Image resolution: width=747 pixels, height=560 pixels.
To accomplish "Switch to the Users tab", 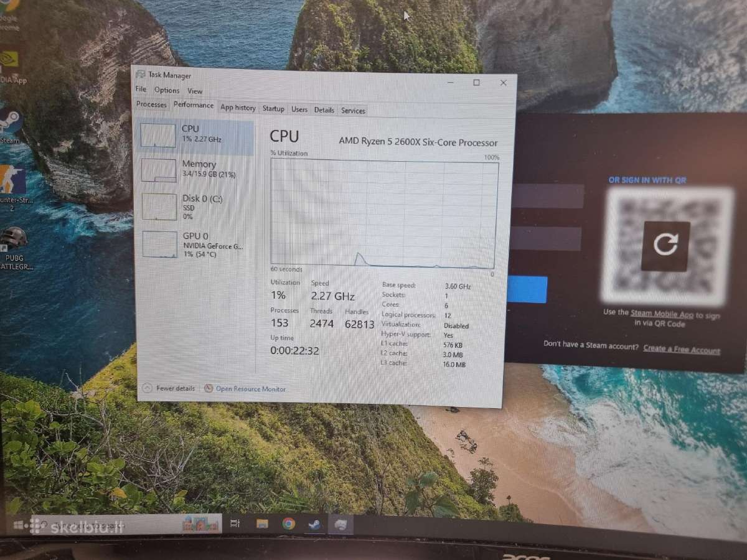I will coord(299,109).
